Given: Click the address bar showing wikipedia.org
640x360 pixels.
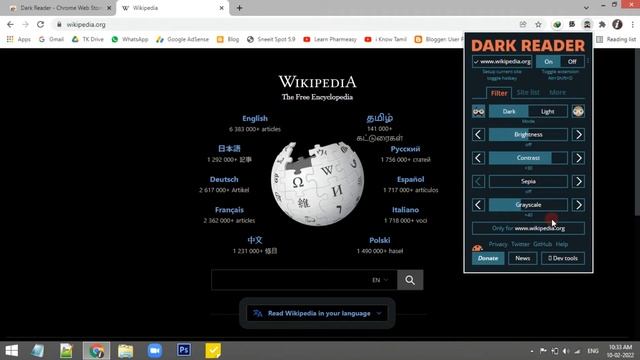Looking at the screenshot, I should [x=286, y=24].
